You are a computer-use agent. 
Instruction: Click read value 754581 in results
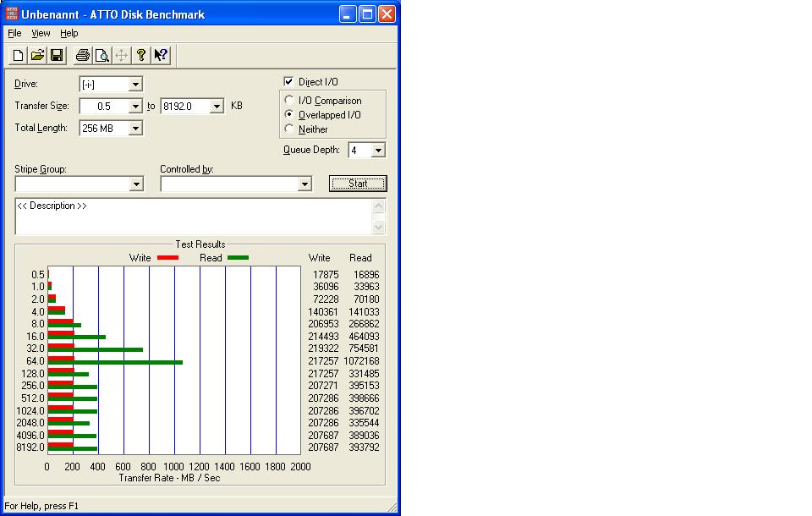click(x=364, y=349)
